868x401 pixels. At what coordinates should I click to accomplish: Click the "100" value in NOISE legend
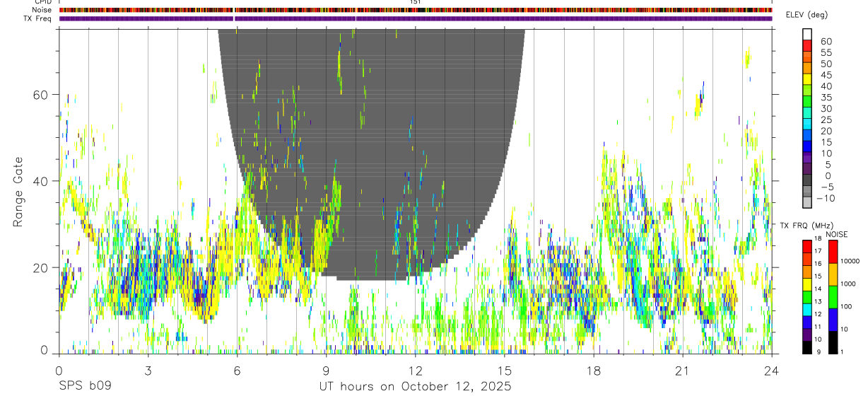click(x=846, y=306)
